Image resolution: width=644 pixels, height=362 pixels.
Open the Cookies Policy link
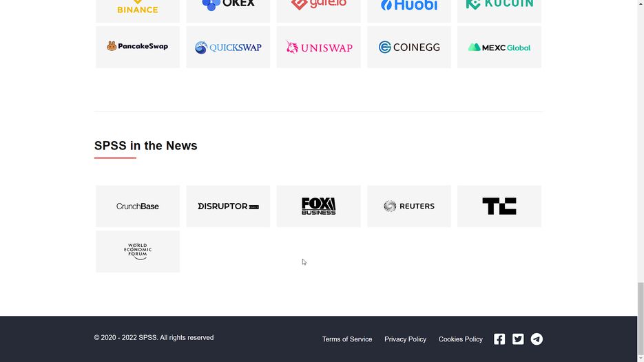[460, 339]
